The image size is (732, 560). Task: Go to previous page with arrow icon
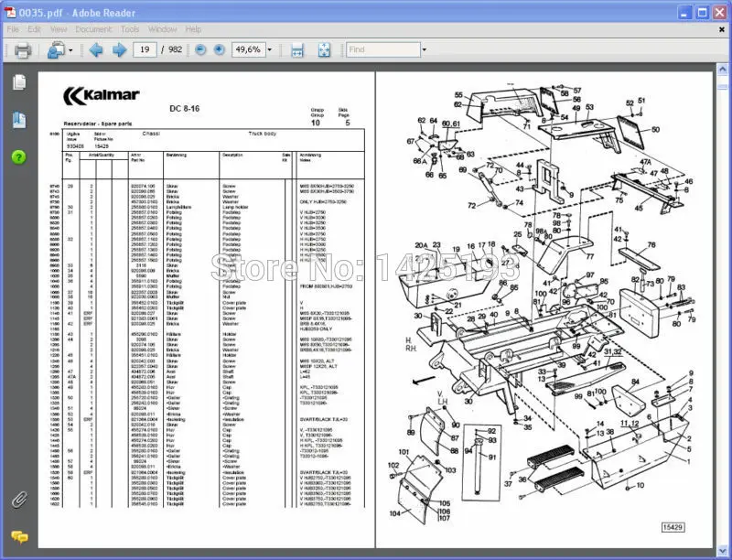tap(97, 49)
